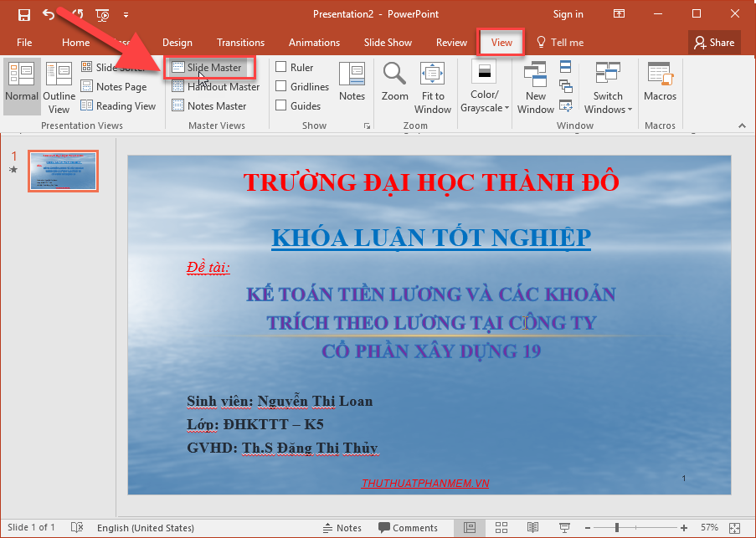Switch to the Review tab

451,43
